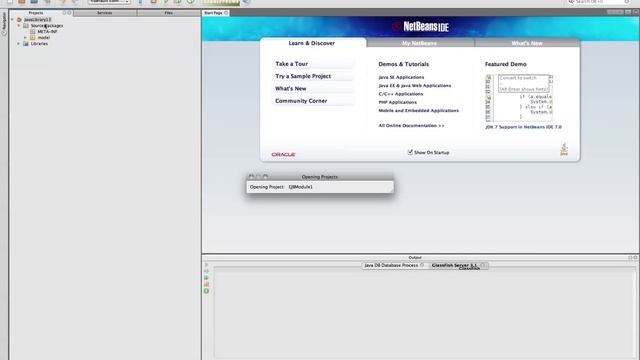Click the Featured Demo code thumbnail
Viewport: 640px width, 360px height.
(x=519, y=98)
